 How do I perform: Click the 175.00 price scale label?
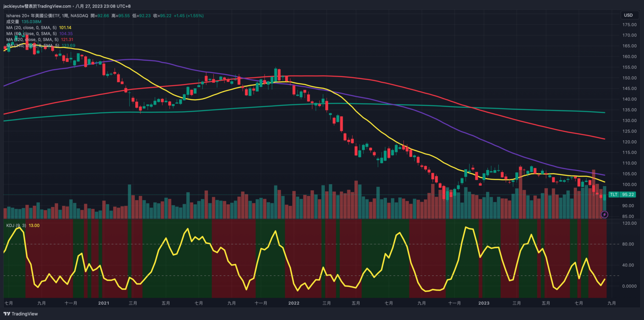tap(629, 25)
